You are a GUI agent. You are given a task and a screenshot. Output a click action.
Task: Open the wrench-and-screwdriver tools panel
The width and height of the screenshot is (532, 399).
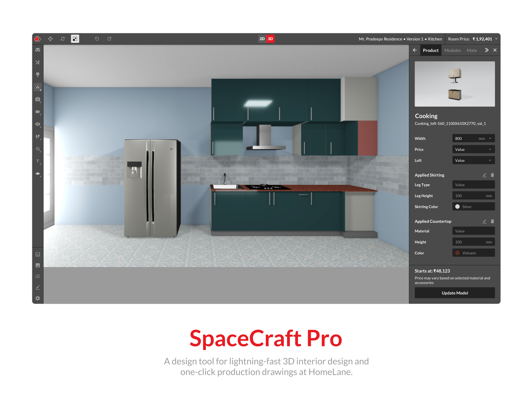pyautogui.click(x=38, y=62)
